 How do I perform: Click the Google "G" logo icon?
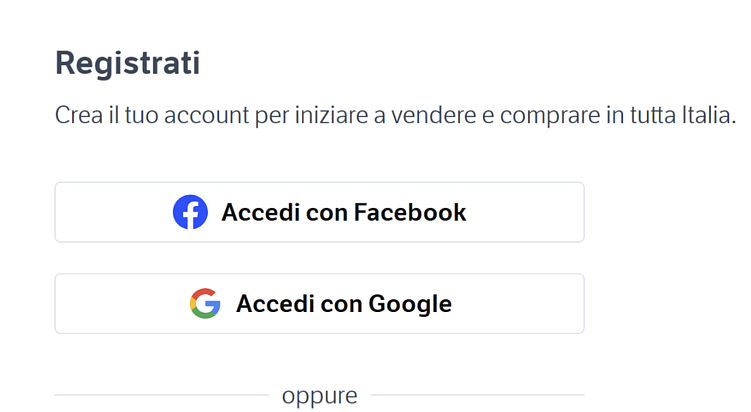coord(205,303)
